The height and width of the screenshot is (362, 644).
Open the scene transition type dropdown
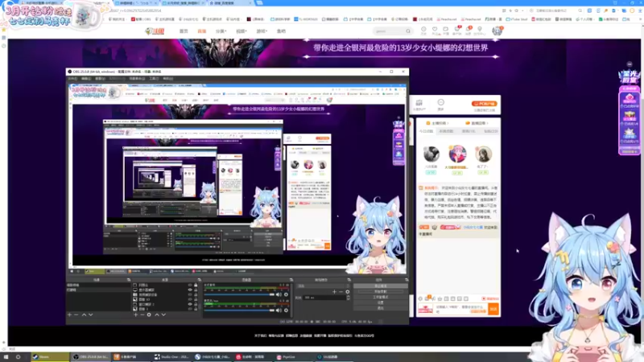pos(324,286)
